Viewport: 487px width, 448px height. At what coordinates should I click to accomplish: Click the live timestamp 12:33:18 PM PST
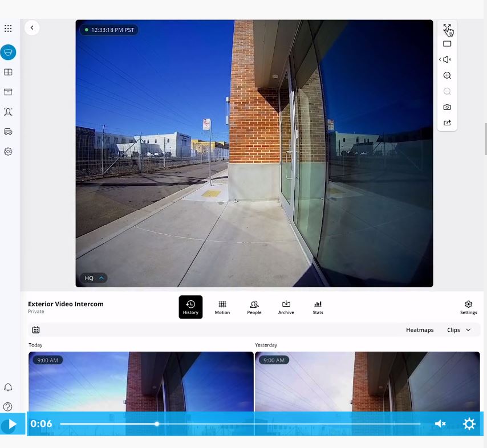(x=109, y=30)
